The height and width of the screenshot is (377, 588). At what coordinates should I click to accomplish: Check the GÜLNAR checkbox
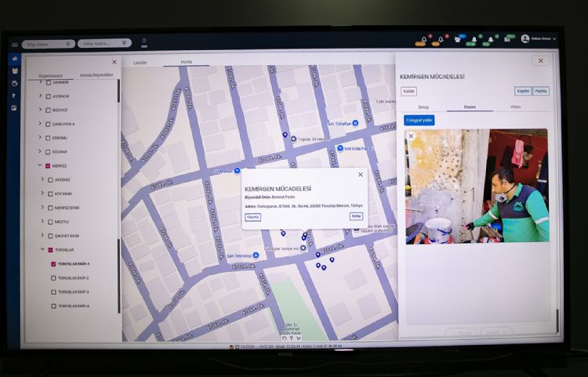click(48, 152)
